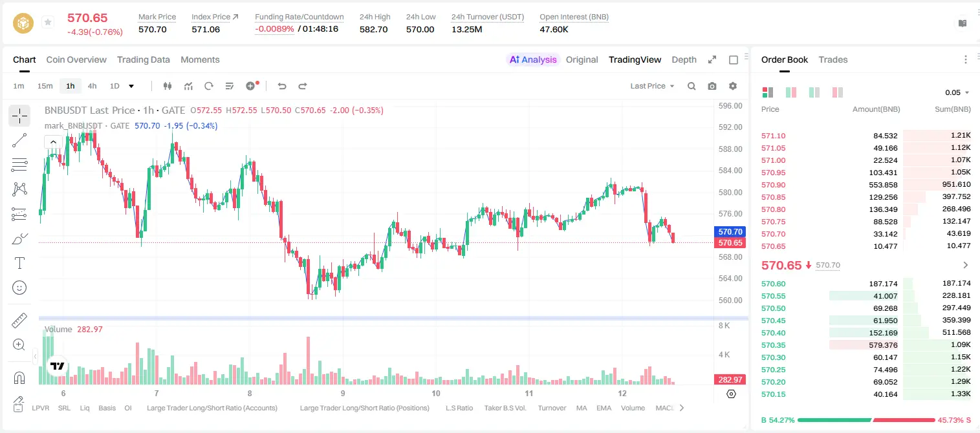
Task: Take a chart snapshot with camera icon
Action: [x=712, y=86]
